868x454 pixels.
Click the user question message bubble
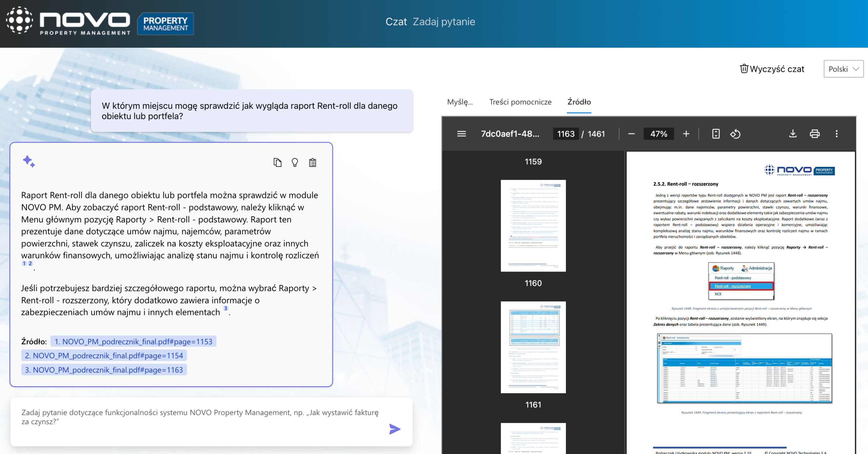coord(252,111)
